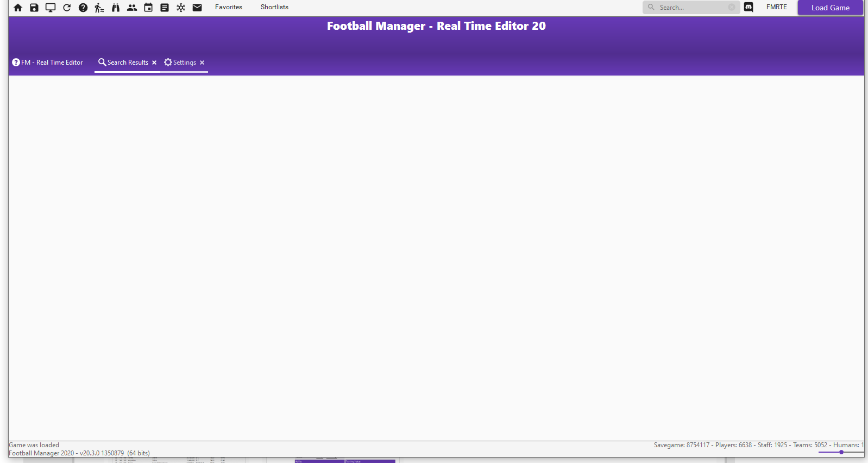Click the magnifier icon in the search box
The height and width of the screenshot is (463, 868).
pyautogui.click(x=651, y=7)
